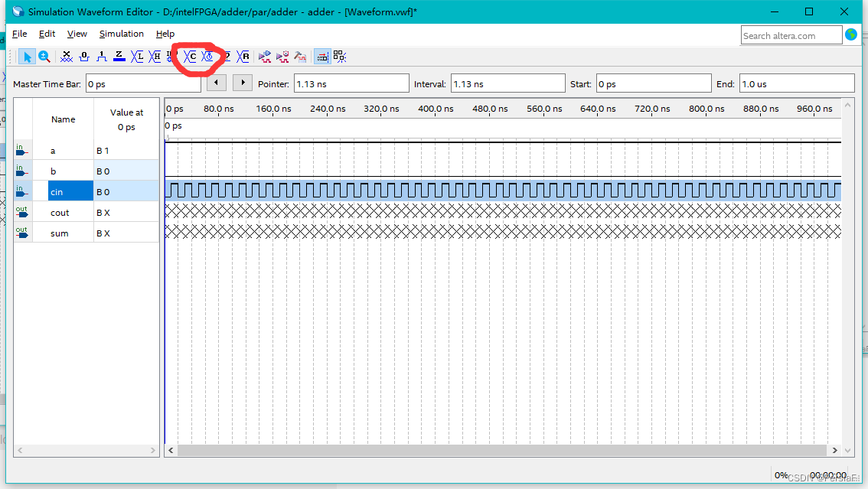Click the Master Time Bar field

coord(143,83)
